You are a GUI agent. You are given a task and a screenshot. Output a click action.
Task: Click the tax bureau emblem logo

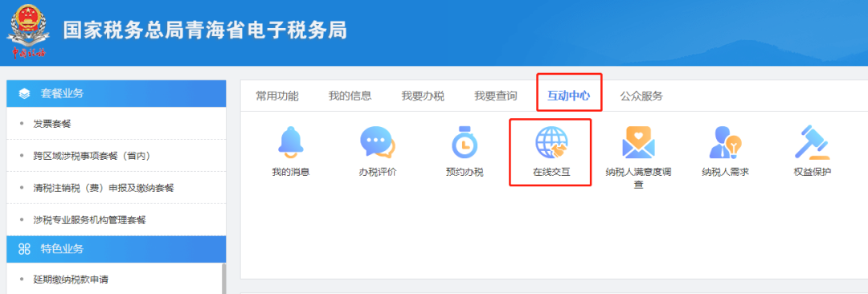tap(27, 31)
